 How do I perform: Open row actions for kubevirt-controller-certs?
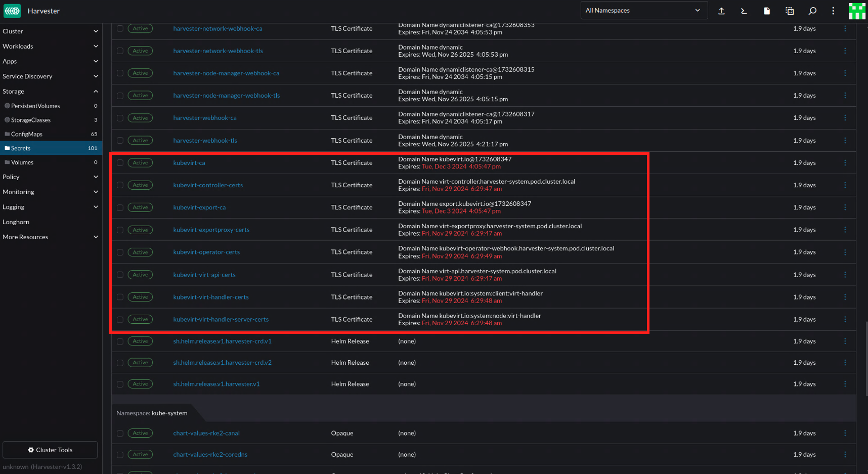coord(845,185)
